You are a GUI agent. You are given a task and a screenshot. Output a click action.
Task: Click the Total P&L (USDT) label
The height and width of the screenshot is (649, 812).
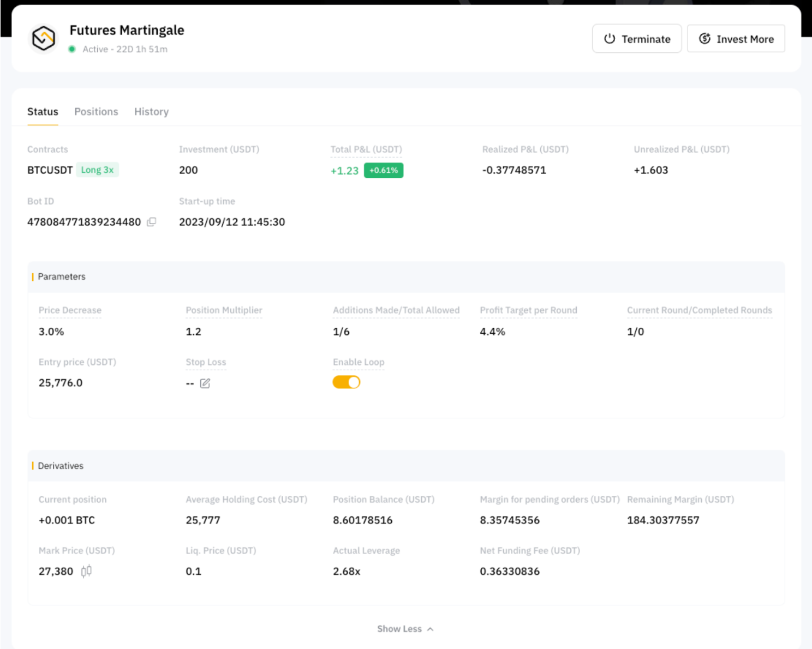click(366, 149)
